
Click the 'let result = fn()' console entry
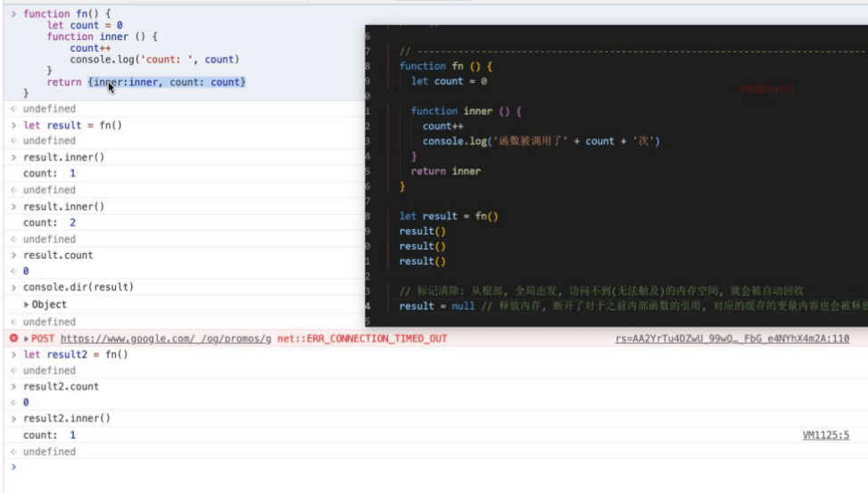pos(72,125)
